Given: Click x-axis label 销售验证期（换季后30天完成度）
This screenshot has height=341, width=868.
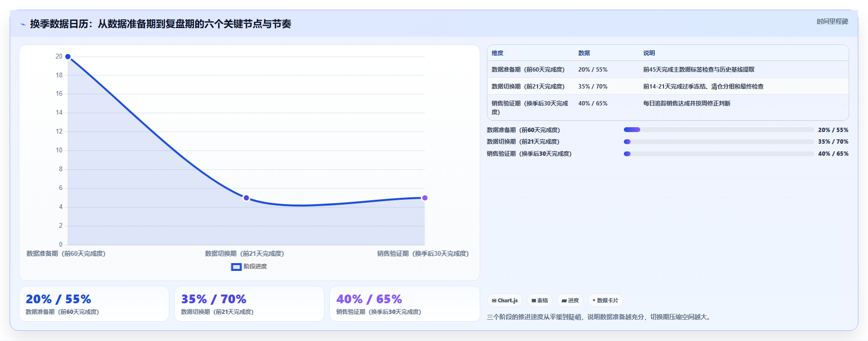Looking at the screenshot, I should click(x=423, y=253).
